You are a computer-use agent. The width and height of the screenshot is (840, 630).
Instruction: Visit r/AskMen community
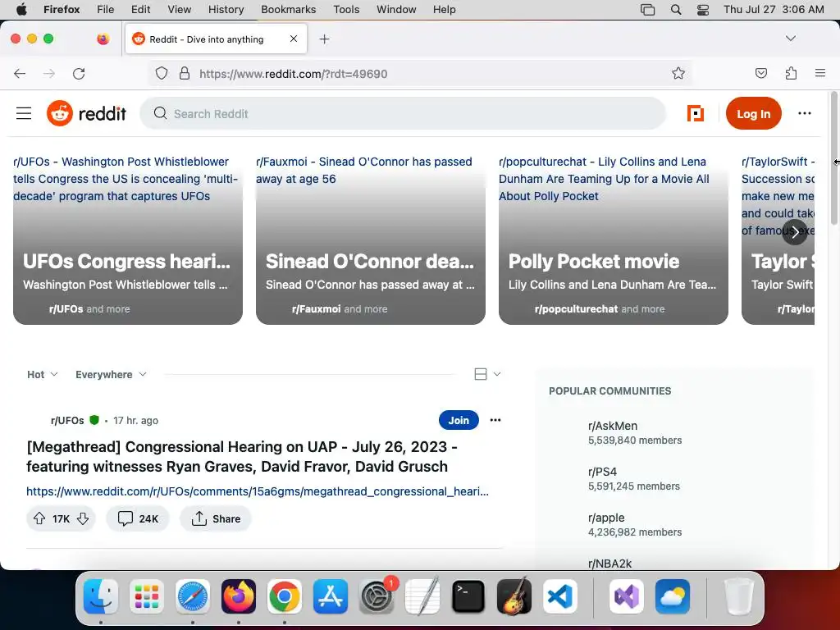(613, 426)
